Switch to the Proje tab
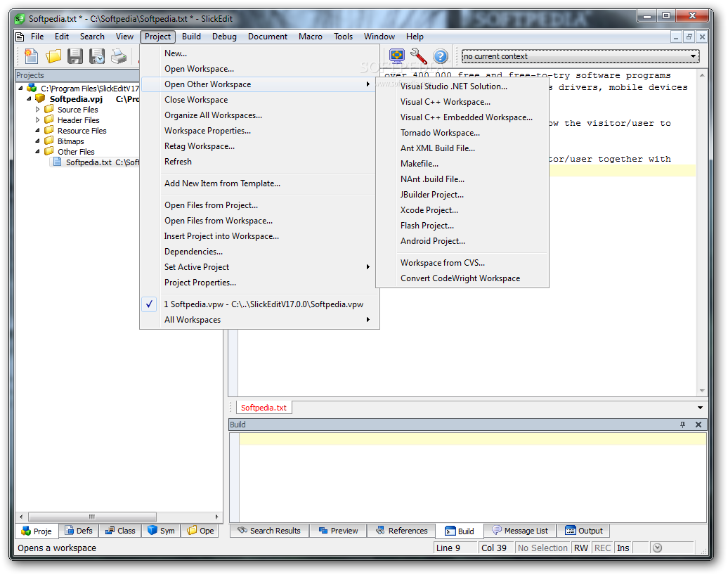This screenshot has width=728, height=575. [37, 531]
